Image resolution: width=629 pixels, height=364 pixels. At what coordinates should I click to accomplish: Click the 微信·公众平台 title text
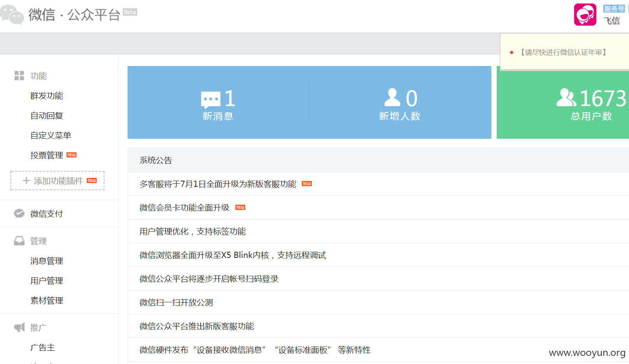click(74, 15)
